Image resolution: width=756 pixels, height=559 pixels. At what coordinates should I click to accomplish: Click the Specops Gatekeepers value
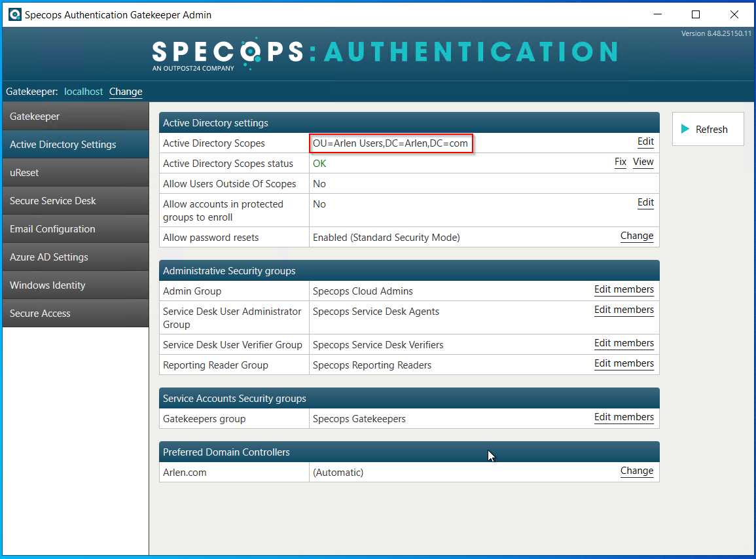[359, 419]
